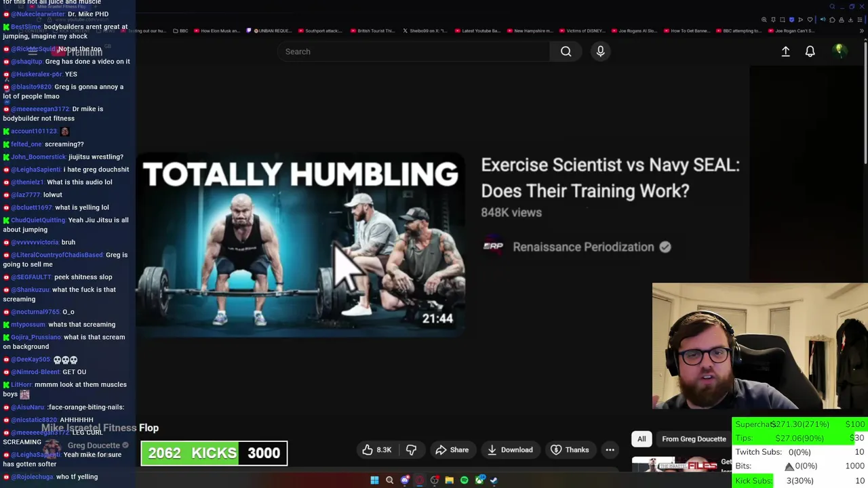Click the pin icon in browser toolbar
868x488 pixels.
click(x=773, y=20)
